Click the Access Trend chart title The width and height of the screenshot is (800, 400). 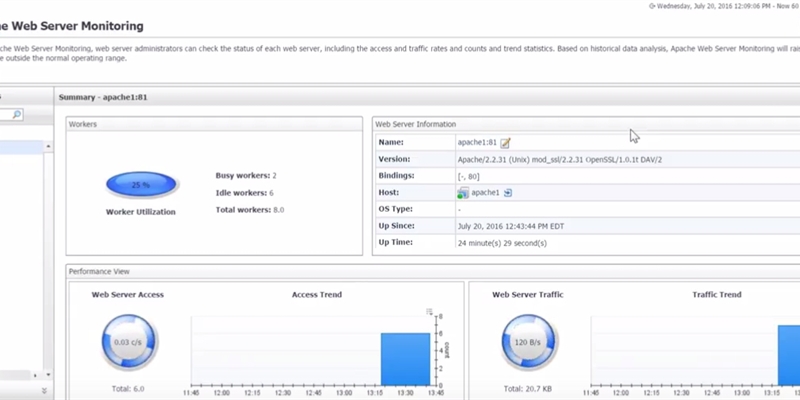(x=317, y=294)
